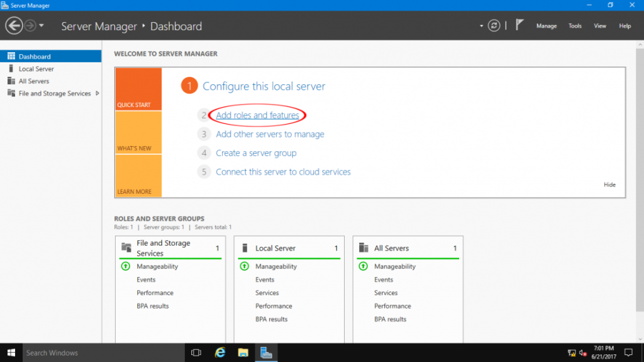Open the Tools menu
Screen dimensions: 644x362
(575, 26)
